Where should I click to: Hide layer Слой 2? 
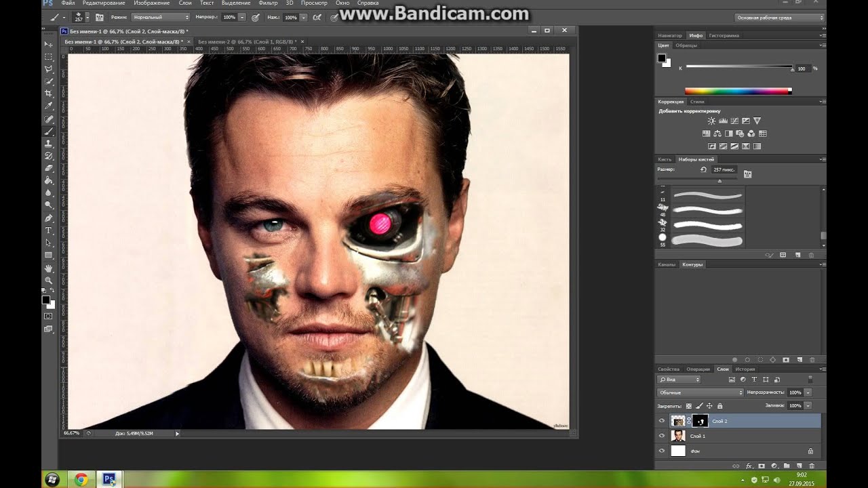coord(662,421)
